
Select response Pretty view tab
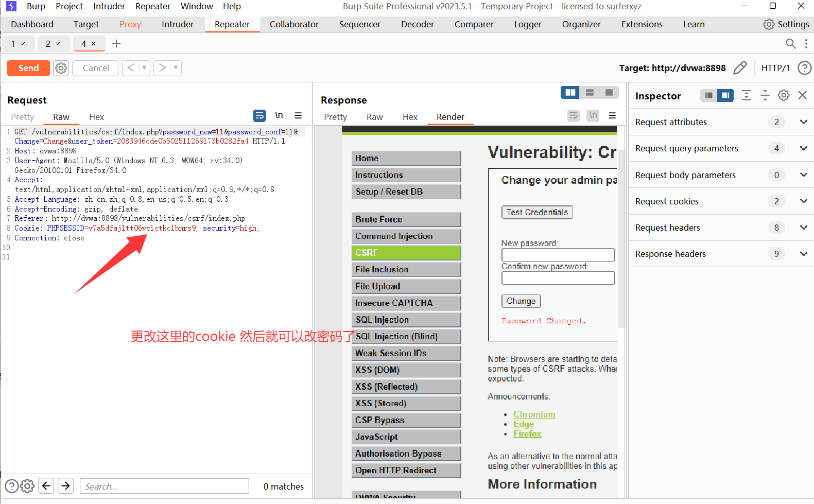(335, 117)
